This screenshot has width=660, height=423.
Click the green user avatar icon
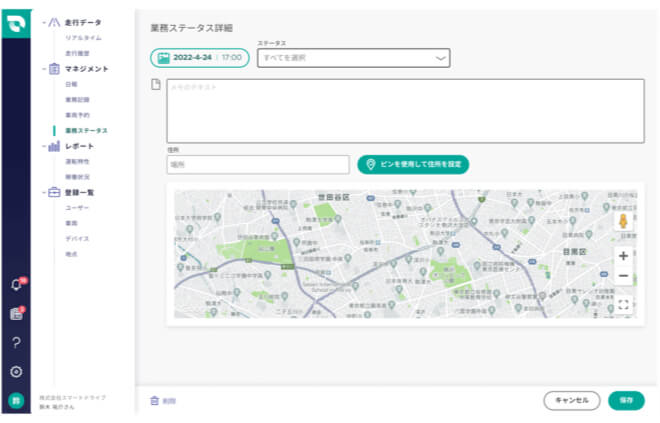pos(15,401)
